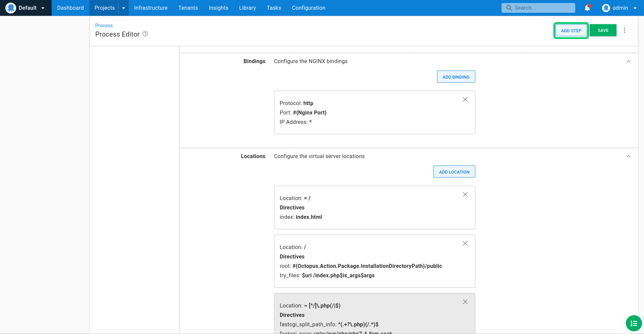Go to the Tasks page

274,8
